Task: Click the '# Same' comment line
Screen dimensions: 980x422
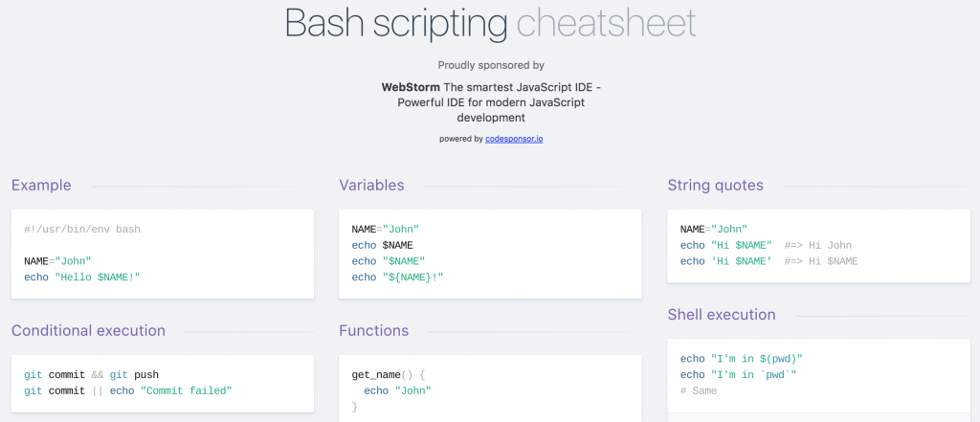Action: pyautogui.click(x=698, y=390)
